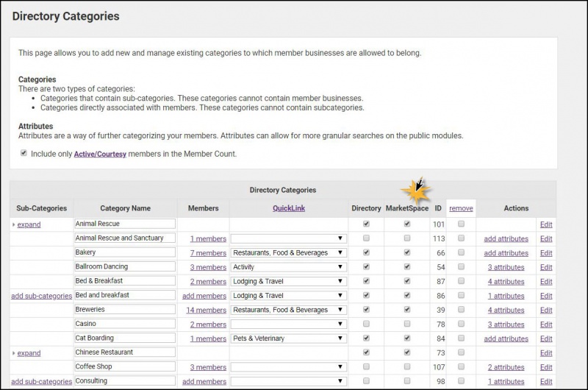Open QuickLink dropdown for Cat Boarding
Image resolution: width=588 pixels, height=390 pixels.
tap(288, 338)
